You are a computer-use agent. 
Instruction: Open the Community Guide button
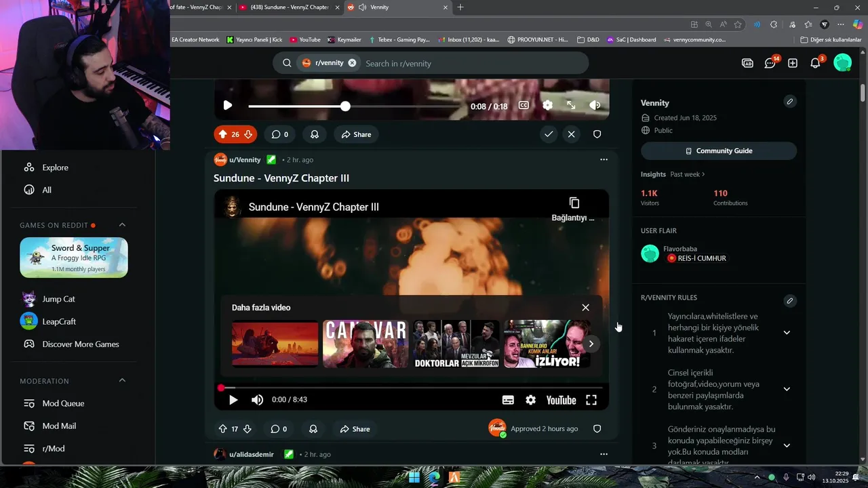coord(719,150)
